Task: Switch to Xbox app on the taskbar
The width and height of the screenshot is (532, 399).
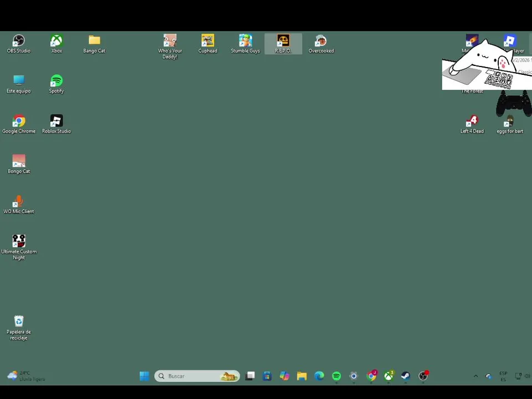Action: tap(388, 376)
